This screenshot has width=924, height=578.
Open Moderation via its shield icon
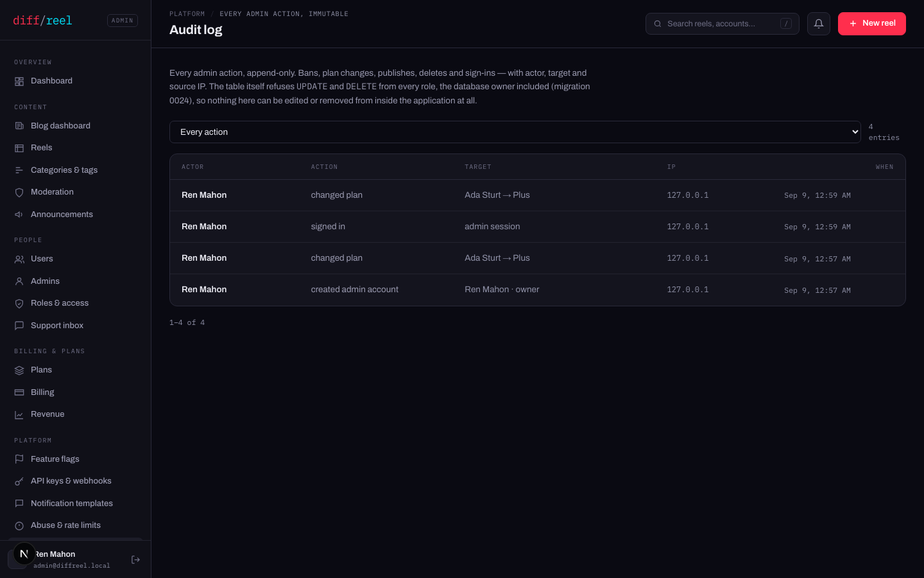(x=19, y=192)
